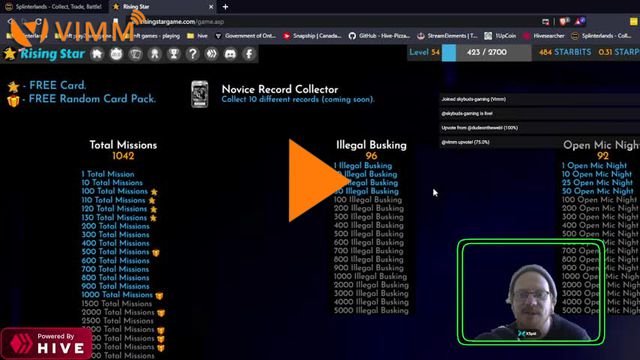Close the Rising Star tab

pos(211,7)
